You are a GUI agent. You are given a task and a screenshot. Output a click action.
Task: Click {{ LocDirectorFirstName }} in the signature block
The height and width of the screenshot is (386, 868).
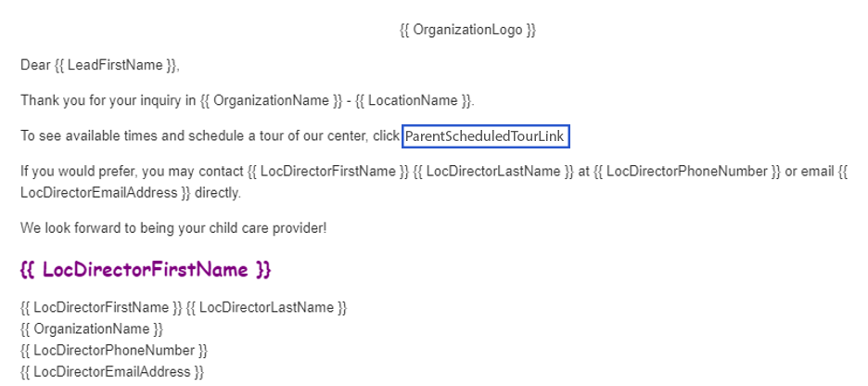pyautogui.click(x=101, y=307)
